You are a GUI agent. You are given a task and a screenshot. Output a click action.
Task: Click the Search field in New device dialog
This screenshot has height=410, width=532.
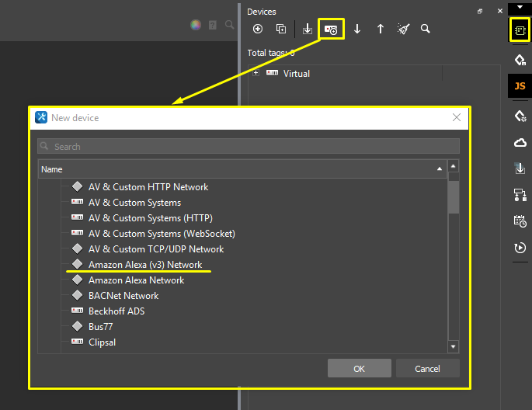coord(249,146)
